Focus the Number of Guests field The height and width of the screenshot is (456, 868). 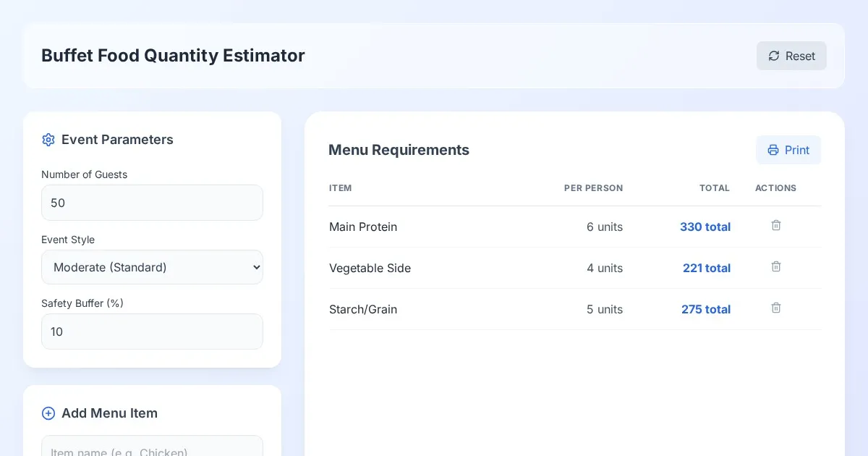tap(152, 203)
